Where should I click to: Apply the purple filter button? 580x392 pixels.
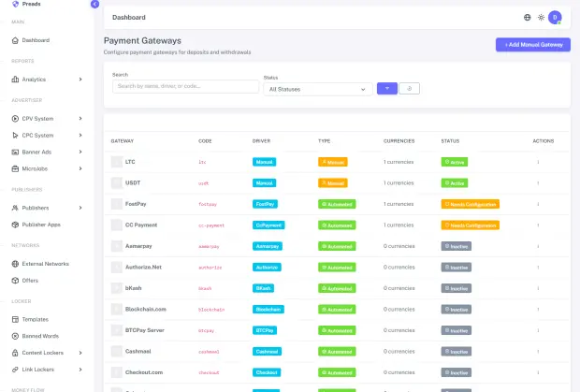point(387,88)
